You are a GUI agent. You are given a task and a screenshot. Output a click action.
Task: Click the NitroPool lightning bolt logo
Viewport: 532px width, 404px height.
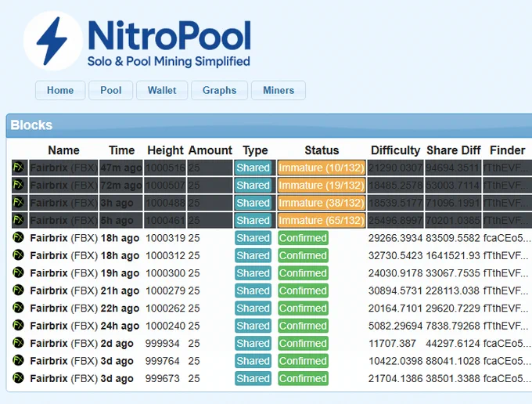click(53, 41)
